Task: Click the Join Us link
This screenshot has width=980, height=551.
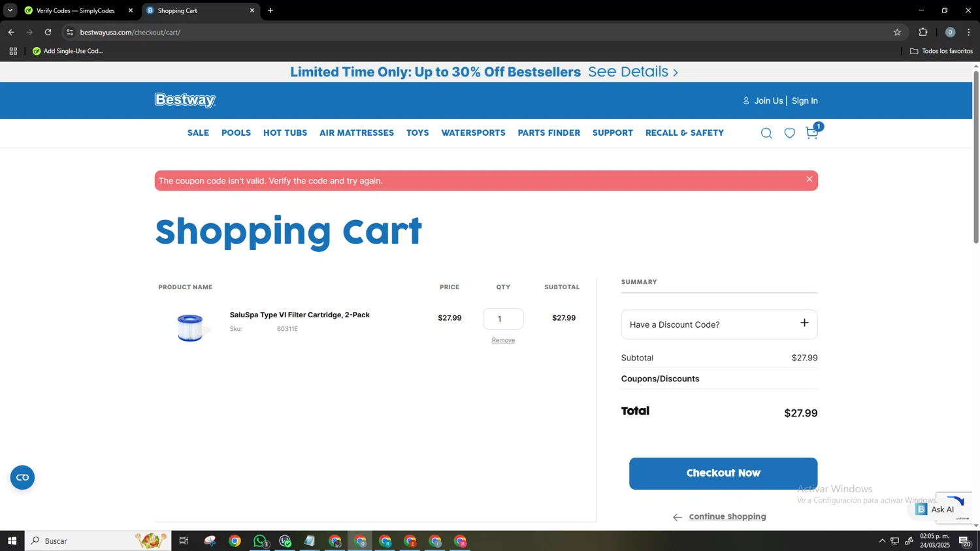Action: click(768, 101)
